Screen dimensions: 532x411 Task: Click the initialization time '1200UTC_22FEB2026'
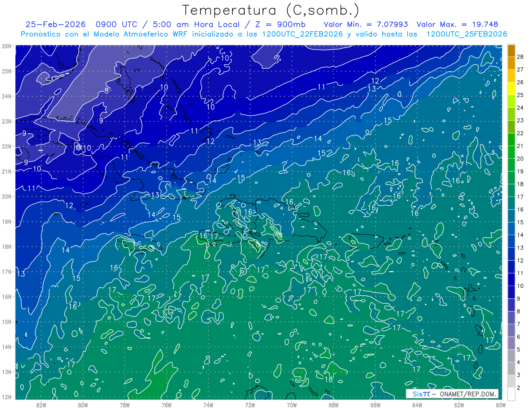pos(302,34)
